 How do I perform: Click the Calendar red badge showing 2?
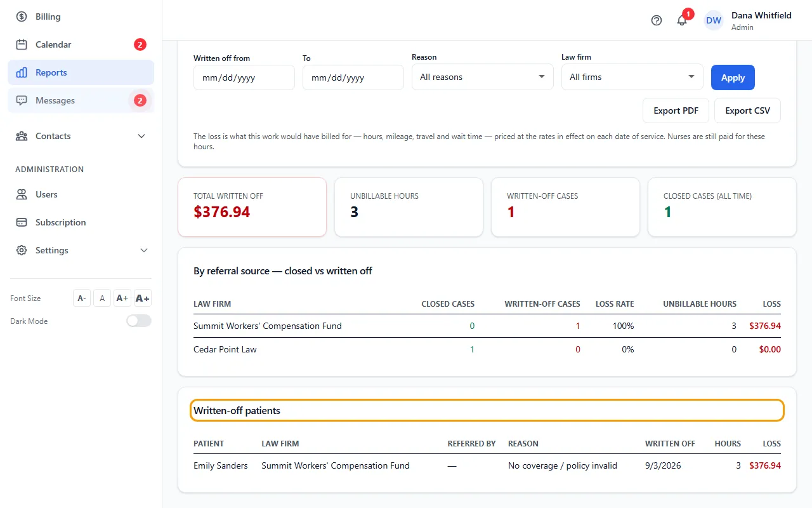point(140,44)
